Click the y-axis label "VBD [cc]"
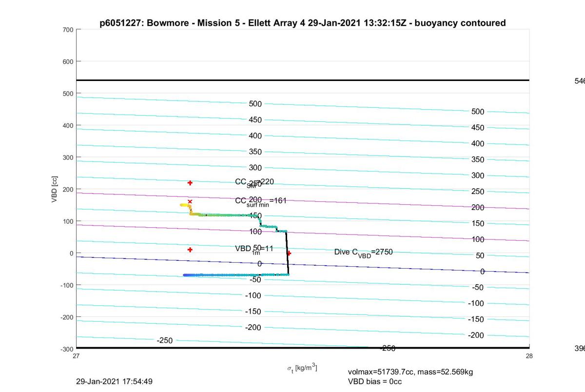The height and width of the screenshot is (392, 585). point(55,189)
